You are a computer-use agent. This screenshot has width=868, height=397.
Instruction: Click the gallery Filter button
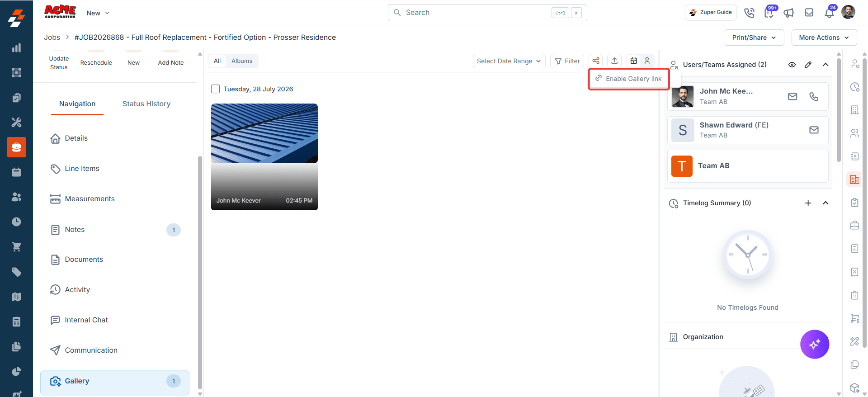[x=567, y=61]
